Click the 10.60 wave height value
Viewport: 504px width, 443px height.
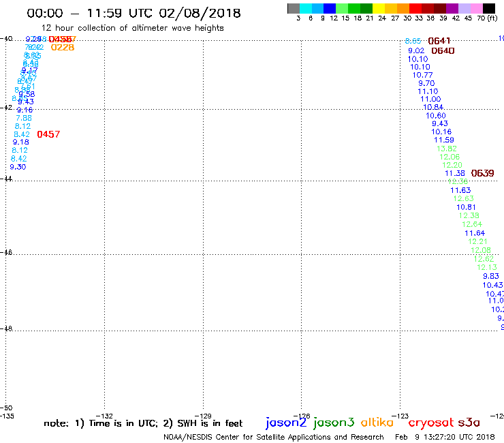pos(436,115)
